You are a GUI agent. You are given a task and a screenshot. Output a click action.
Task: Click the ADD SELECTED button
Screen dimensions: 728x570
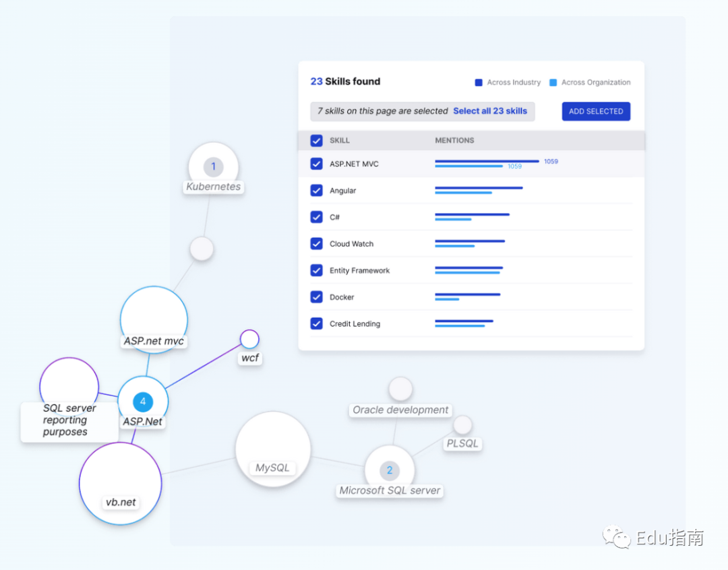tap(596, 111)
